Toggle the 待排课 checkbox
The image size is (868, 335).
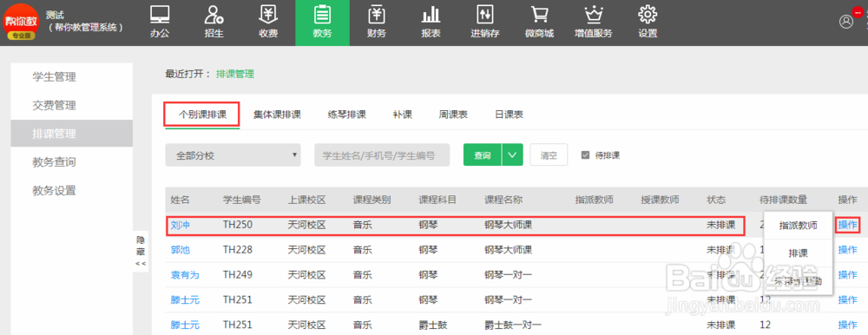click(585, 155)
